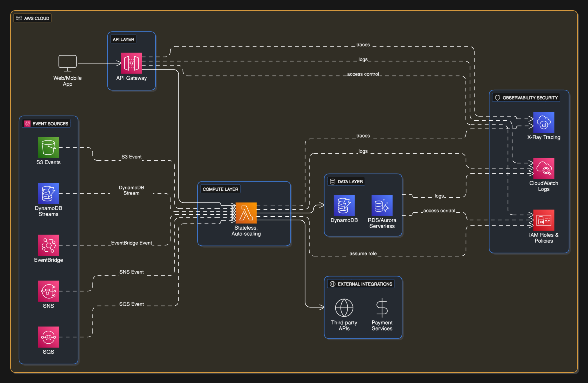Click the OBSERVABILITY SECURITY shield header

pos(527,98)
